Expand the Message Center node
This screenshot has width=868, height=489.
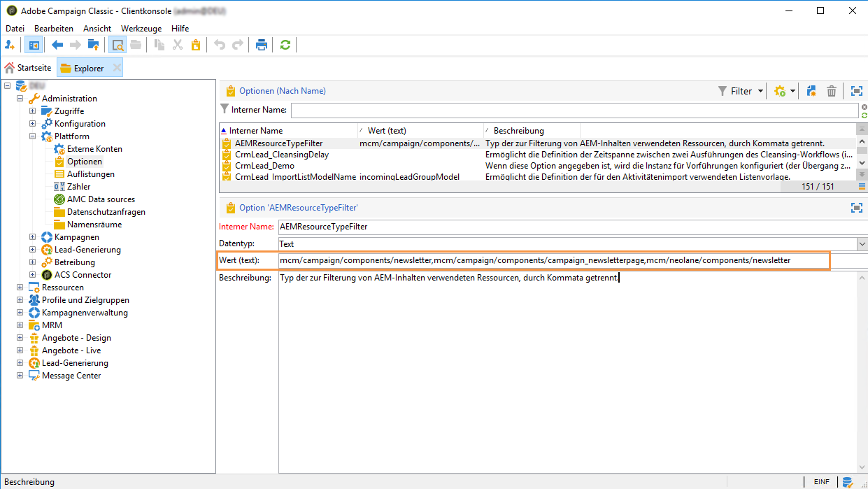[x=20, y=376]
